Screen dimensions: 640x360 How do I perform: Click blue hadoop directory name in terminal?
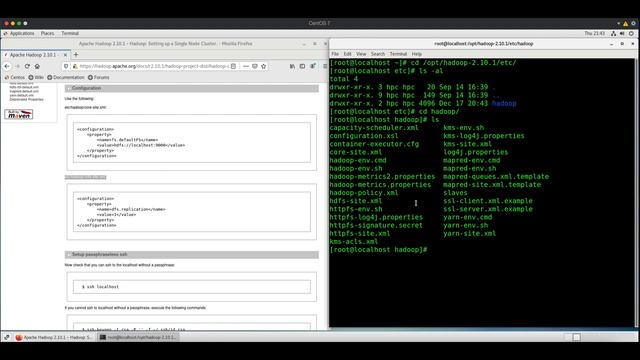(504, 103)
